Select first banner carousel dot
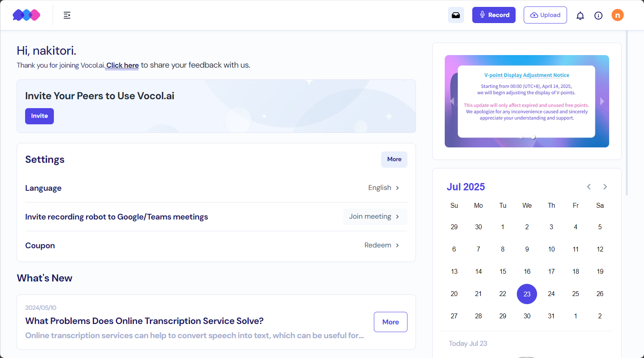Image resolution: width=644 pixels, height=358 pixels. 521,137
